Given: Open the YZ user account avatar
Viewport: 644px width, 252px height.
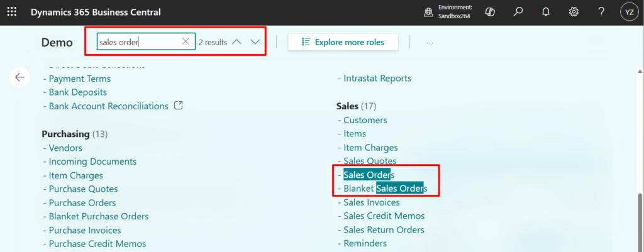Looking at the screenshot, I should [629, 12].
